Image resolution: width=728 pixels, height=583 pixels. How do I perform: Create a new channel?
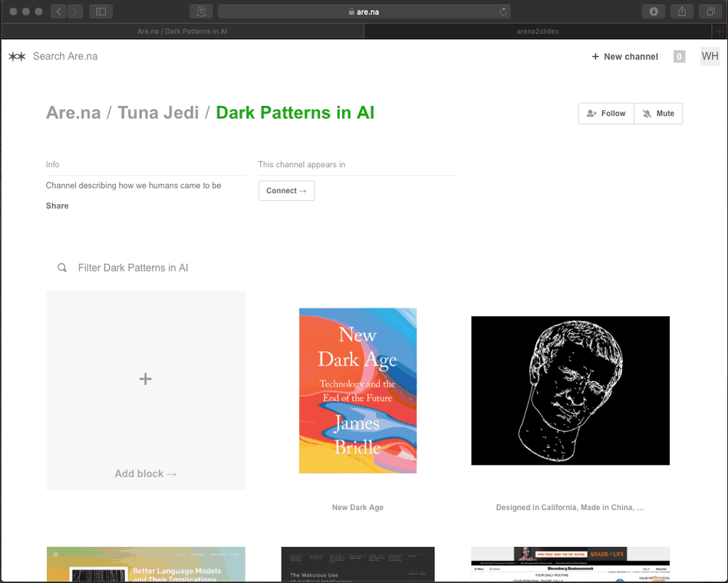tap(625, 57)
